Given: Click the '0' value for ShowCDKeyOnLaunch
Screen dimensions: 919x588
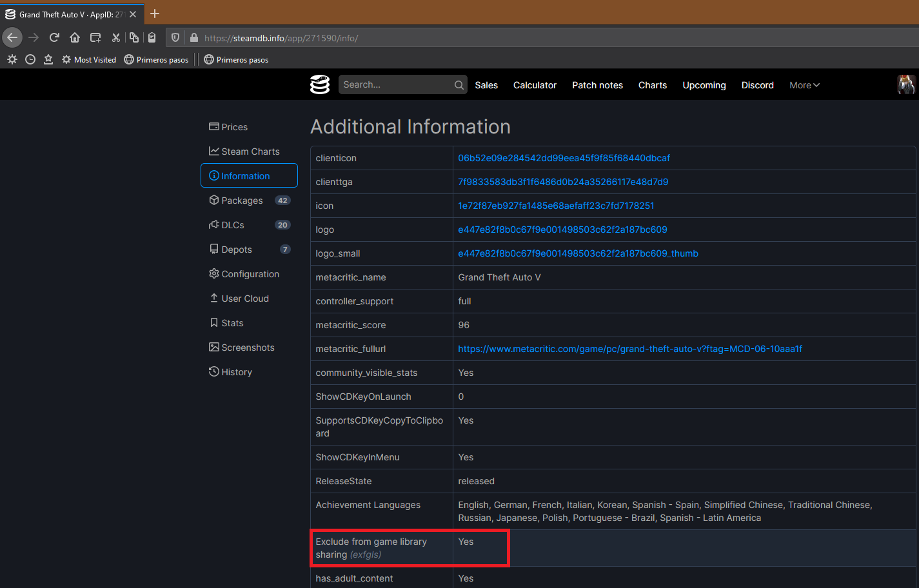Looking at the screenshot, I should (x=460, y=397).
